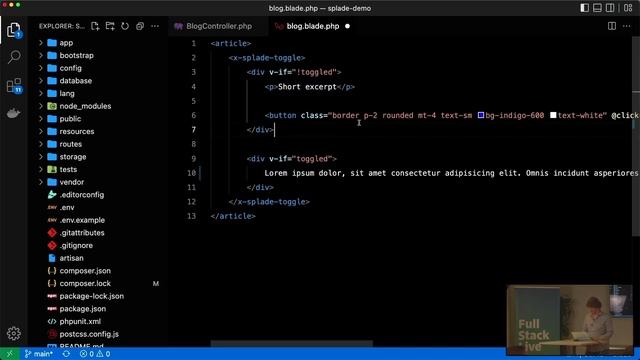
Task: Split the editor to the right
Action: click(611, 26)
